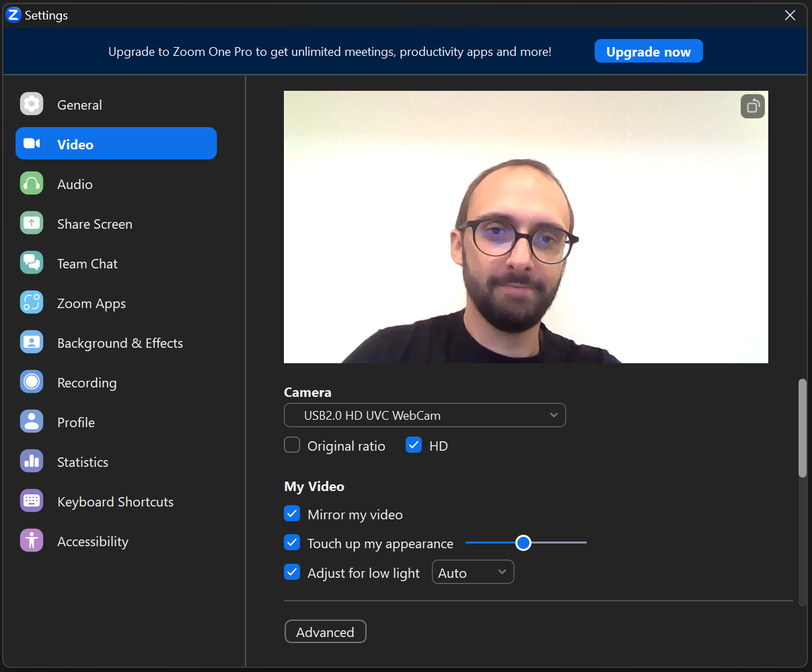Open Keyboard Shortcuts settings

click(116, 502)
